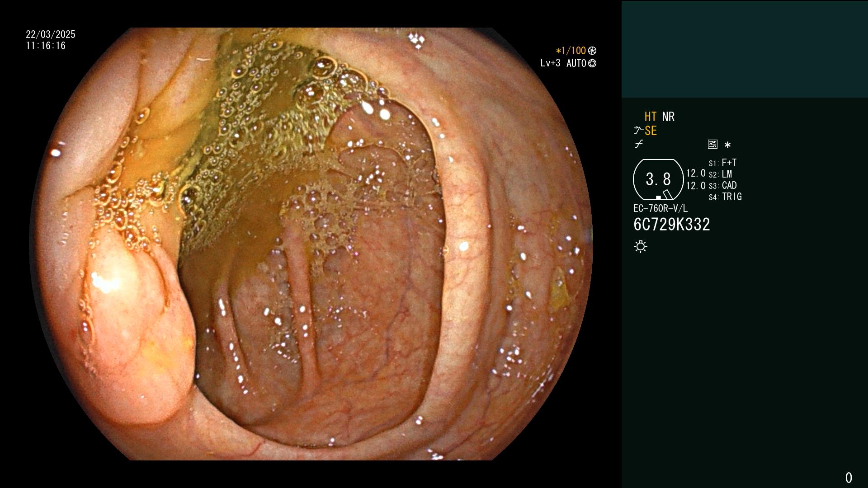This screenshot has height=488, width=868.
Task: Click the time stamp 11:16:16
Action: 46,46
